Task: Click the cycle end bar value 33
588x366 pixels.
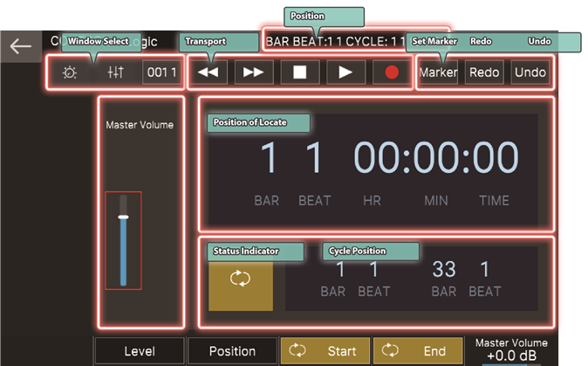Action: point(443,270)
